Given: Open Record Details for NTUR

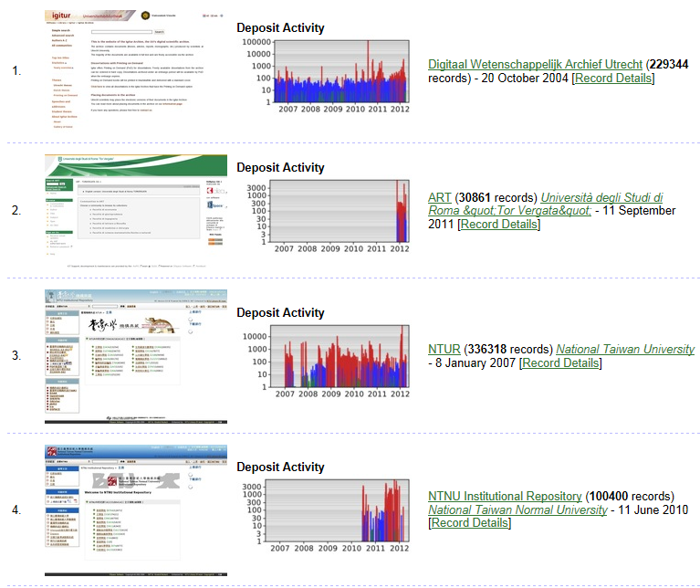Looking at the screenshot, I should pyautogui.click(x=560, y=363).
